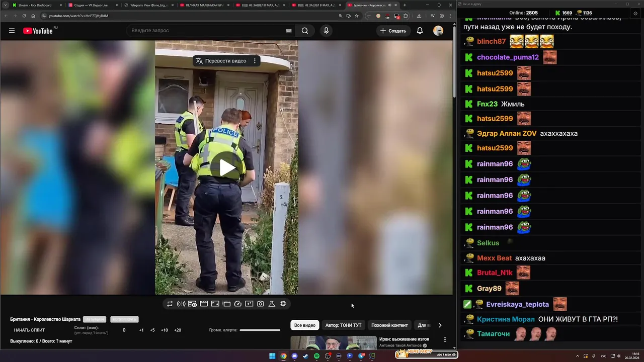The image size is (644, 362).
Task: Open YouTube notifications bell
Action: pos(420,31)
